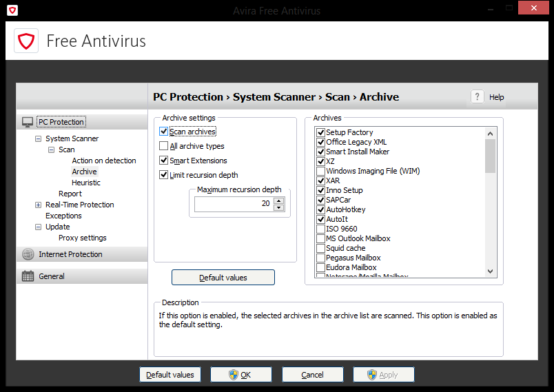This screenshot has width=554, height=392.
Task: Toggle the Limit recursion depth checkbox
Action: tap(163, 175)
